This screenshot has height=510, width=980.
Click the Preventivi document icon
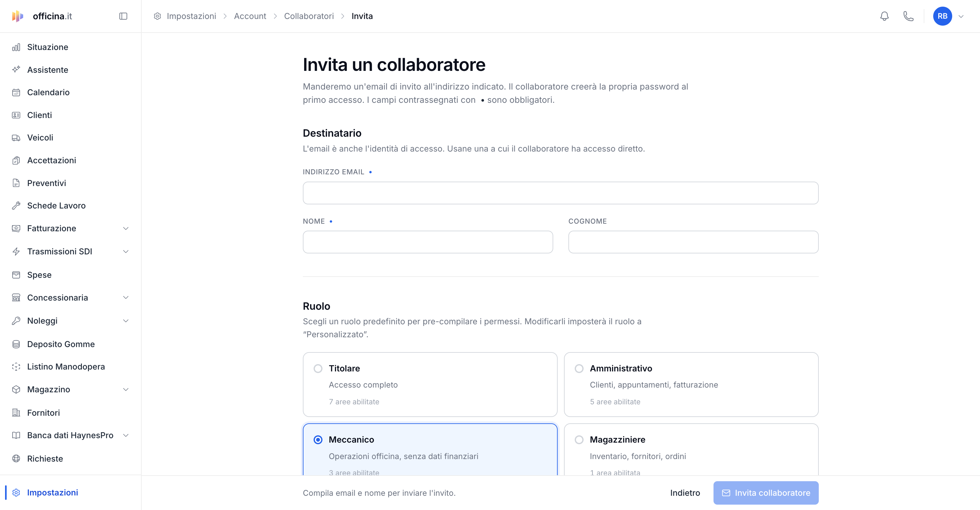click(16, 183)
